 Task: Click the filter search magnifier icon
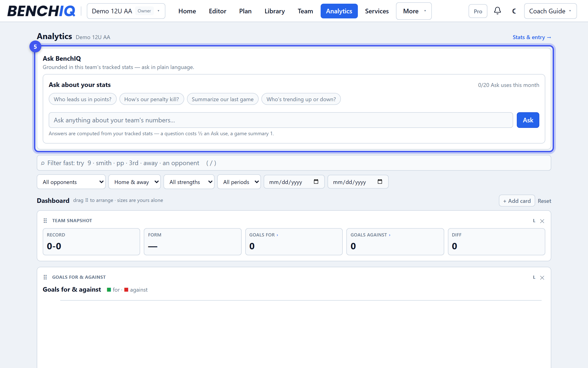coord(43,163)
